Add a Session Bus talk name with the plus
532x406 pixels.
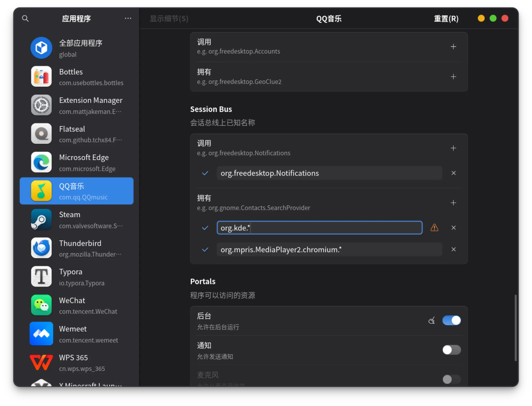point(453,148)
